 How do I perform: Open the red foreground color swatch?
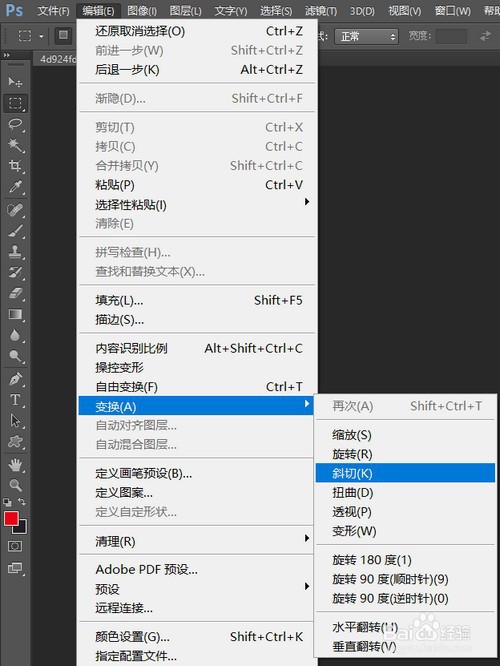11,518
